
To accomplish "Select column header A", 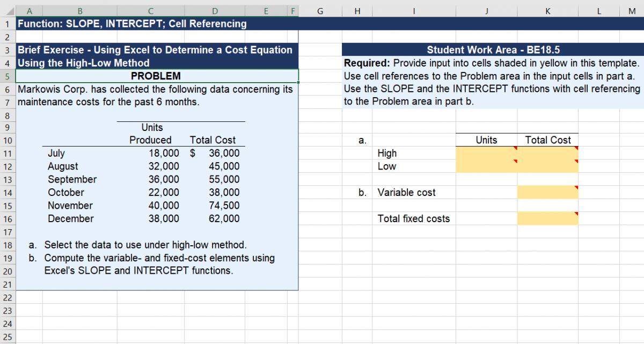I will 30,11.
